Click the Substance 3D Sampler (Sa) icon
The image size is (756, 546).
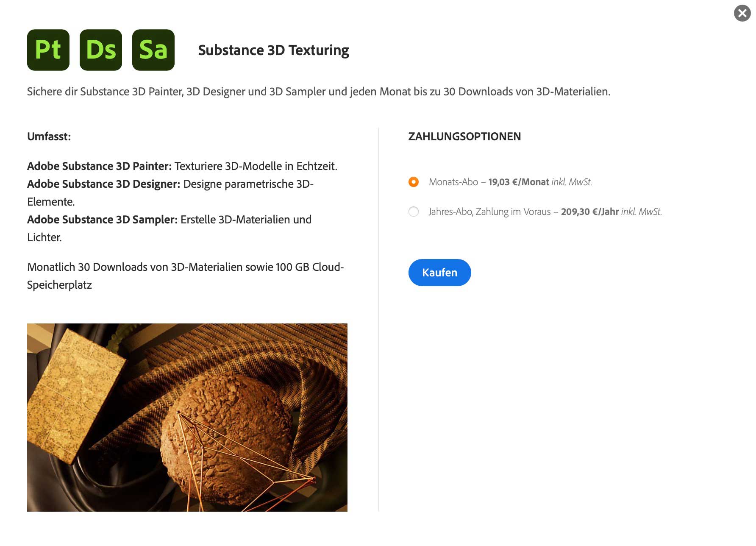pos(153,50)
